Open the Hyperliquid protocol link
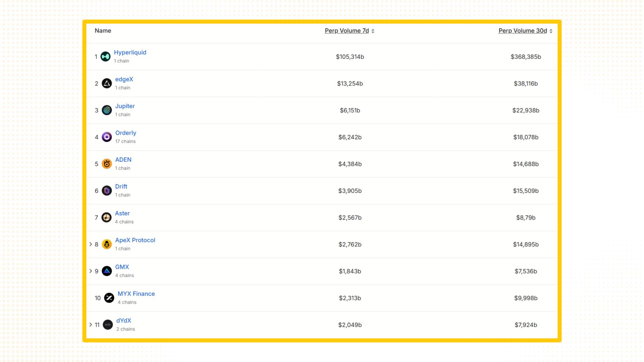 130,52
